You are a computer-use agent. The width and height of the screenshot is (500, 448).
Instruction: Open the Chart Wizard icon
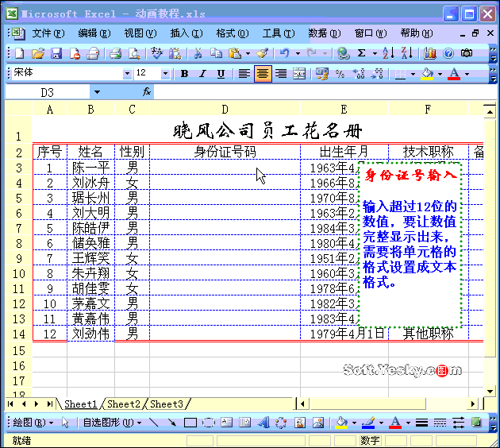[429, 53]
